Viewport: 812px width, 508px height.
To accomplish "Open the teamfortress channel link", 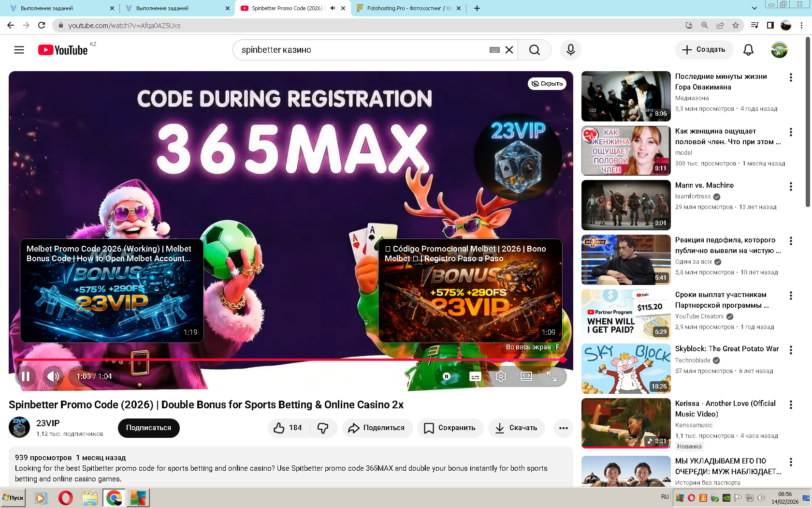I will pos(693,196).
